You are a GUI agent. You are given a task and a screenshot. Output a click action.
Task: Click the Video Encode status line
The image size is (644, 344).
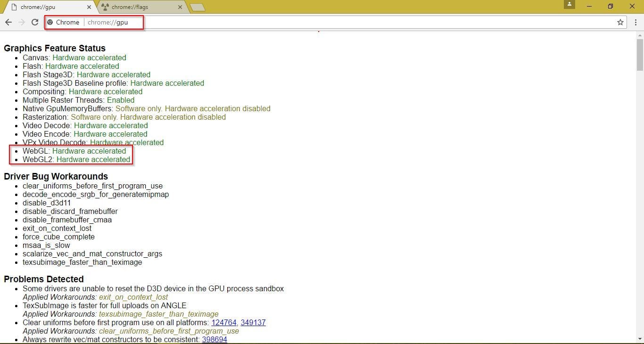[x=85, y=134]
